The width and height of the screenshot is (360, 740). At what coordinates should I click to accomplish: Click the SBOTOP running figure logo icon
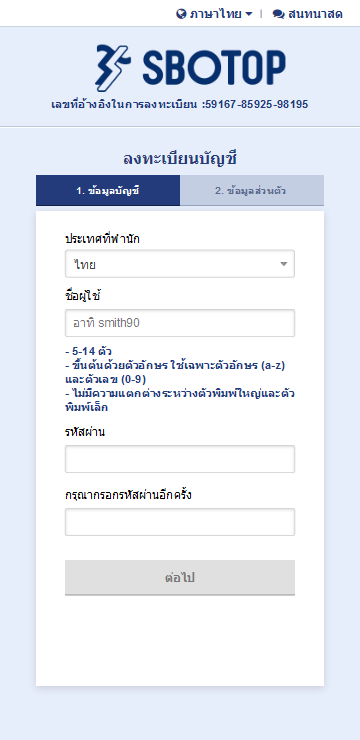click(112, 68)
